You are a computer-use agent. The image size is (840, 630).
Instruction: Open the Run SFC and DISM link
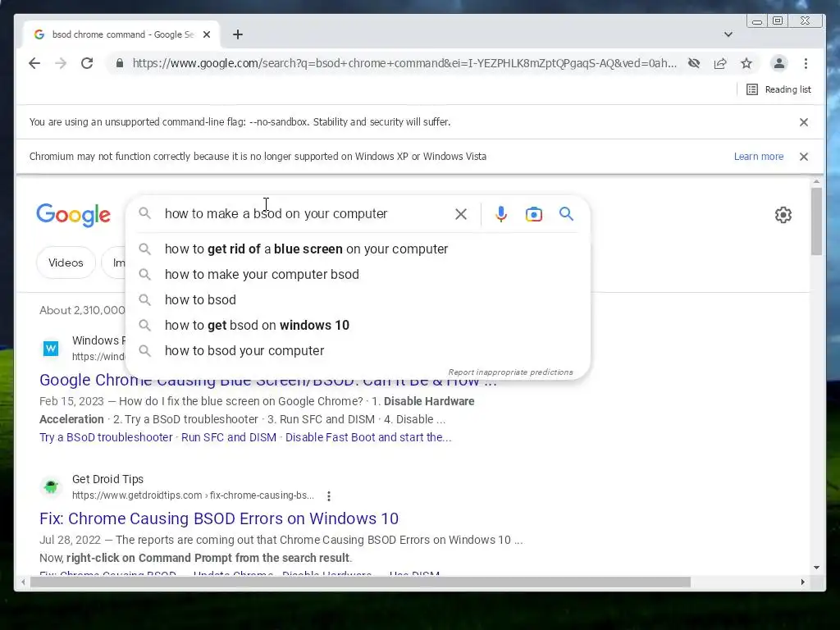[229, 437]
